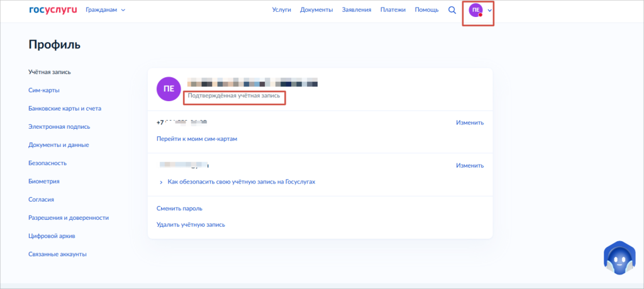Click the large purple ПЕ profile avatar

(x=169, y=89)
